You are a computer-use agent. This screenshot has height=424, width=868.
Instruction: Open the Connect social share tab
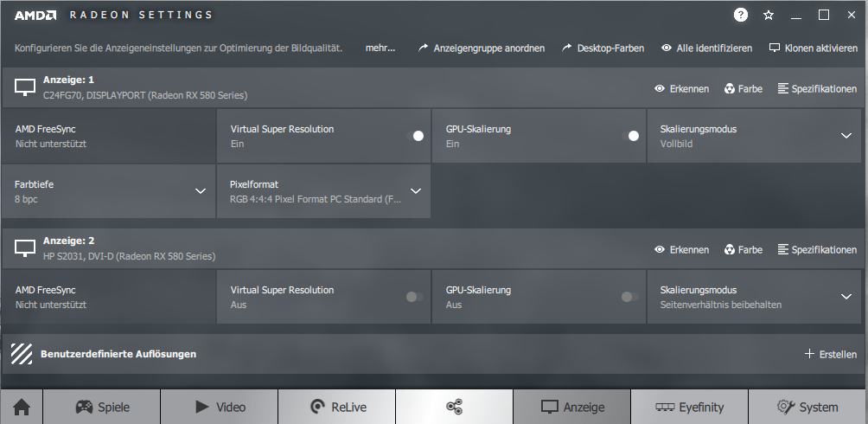[x=455, y=408]
